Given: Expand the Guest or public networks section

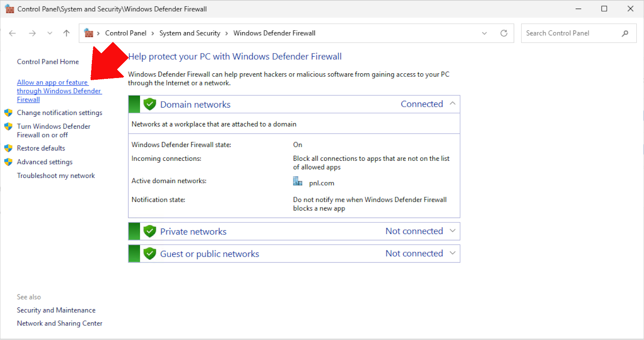Looking at the screenshot, I should click(x=452, y=253).
